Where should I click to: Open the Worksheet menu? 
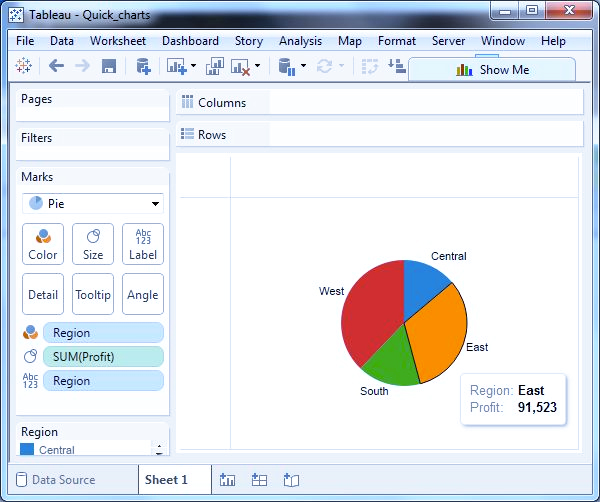pyautogui.click(x=118, y=41)
